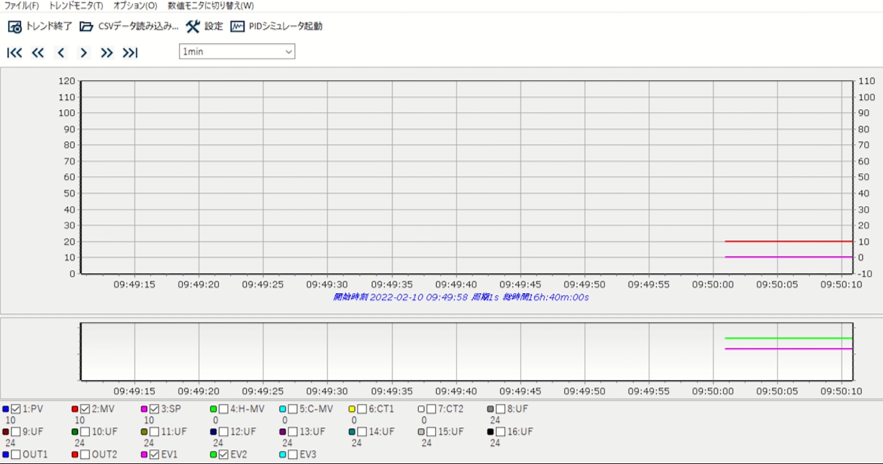This screenshot has height=464, width=883.
Task: Step forward with single right arrow
Action: coord(84,53)
